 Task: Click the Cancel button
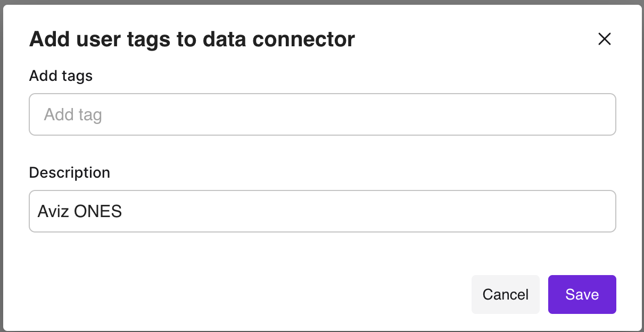tap(505, 294)
